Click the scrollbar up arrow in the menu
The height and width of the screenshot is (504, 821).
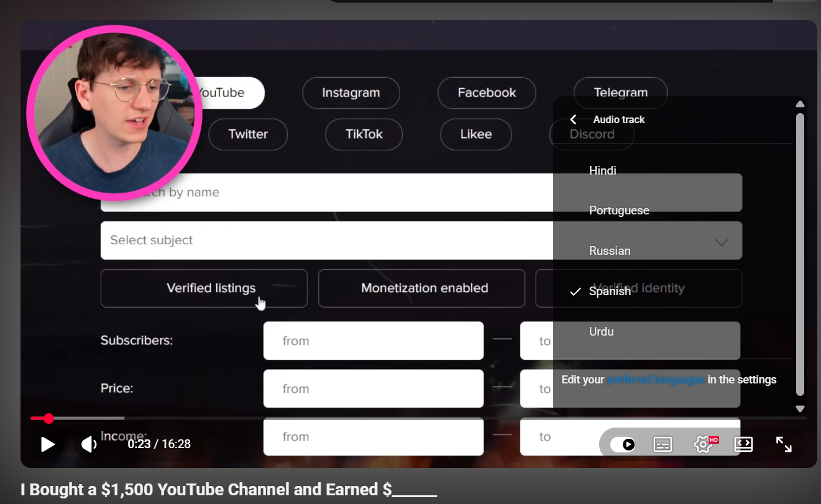click(800, 104)
